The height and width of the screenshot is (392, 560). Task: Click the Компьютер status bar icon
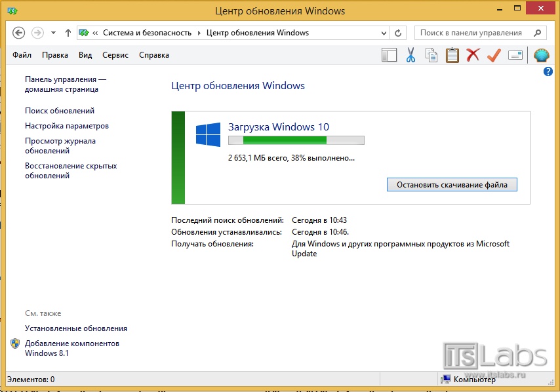pyautogui.click(x=445, y=379)
